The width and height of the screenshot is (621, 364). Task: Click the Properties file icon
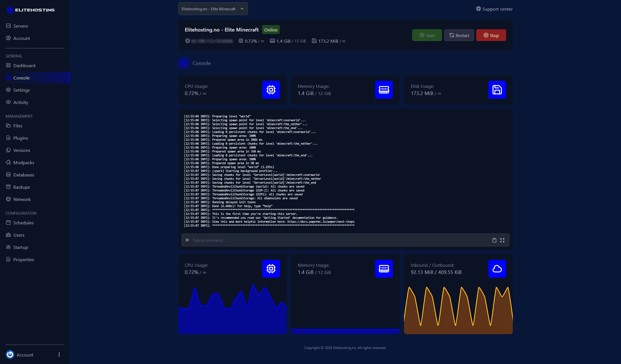coord(8,259)
